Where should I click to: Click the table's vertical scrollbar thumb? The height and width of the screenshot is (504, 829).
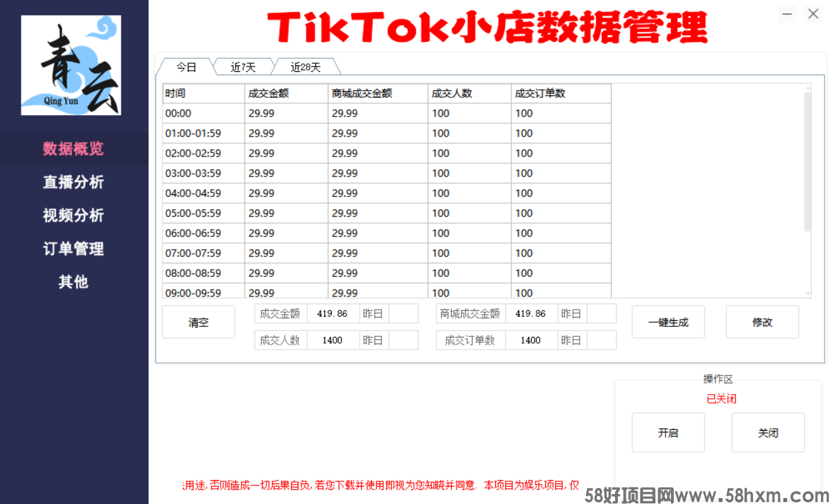click(x=808, y=162)
